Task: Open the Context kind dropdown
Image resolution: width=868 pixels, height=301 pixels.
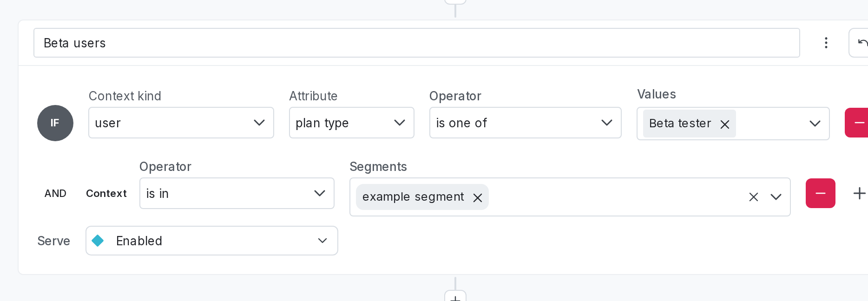Action: point(181,123)
